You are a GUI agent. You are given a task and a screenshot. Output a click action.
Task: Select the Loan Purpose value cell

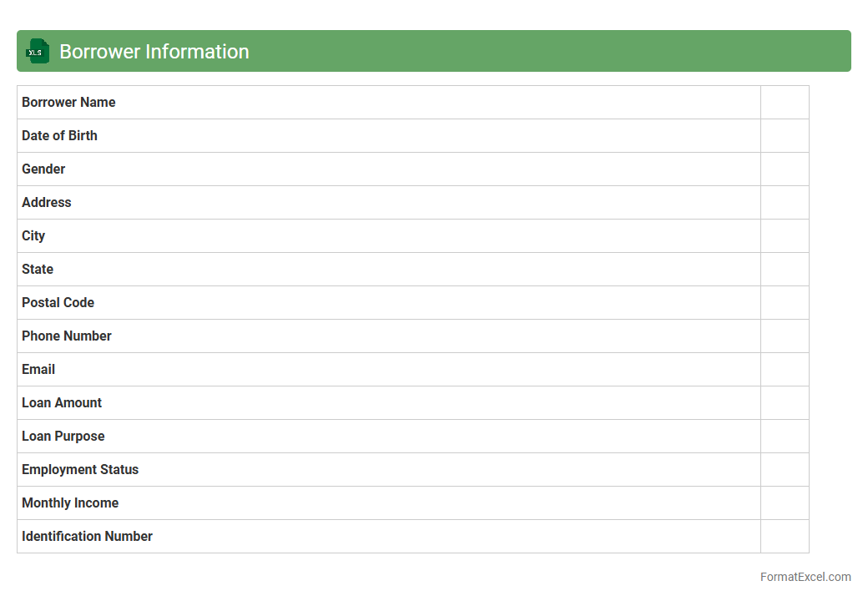coord(785,437)
